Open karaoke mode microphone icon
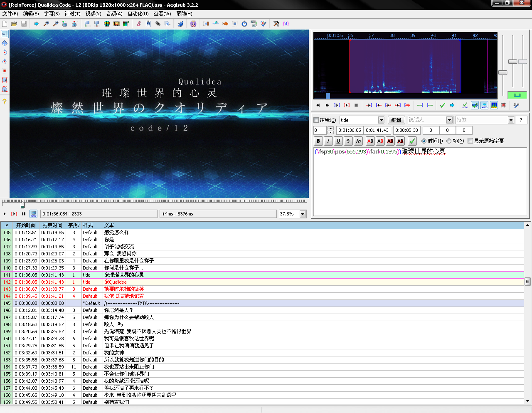 (516, 105)
